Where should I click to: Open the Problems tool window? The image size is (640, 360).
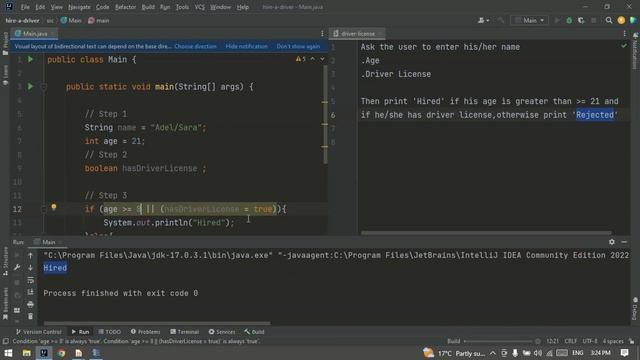point(146,332)
